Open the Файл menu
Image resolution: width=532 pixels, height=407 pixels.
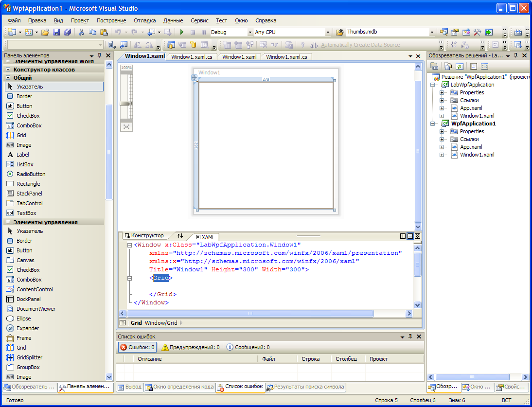tap(14, 20)
